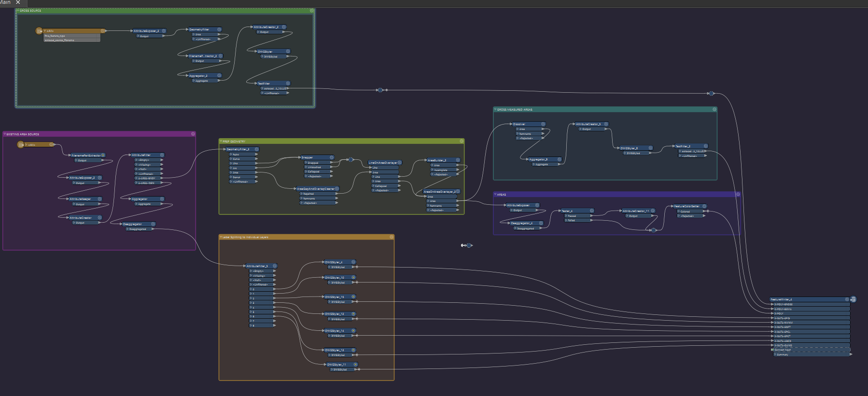Select FeatureColorSetter Colored port

click(x=692, y=211)
